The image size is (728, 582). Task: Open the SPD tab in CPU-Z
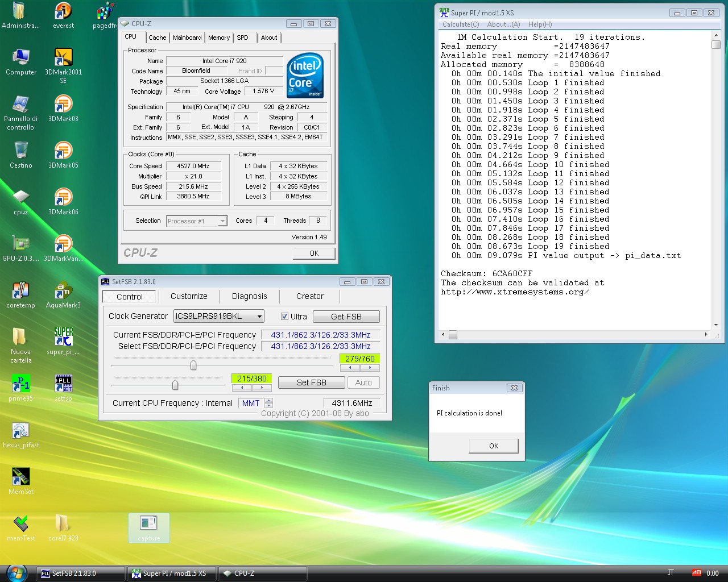point(243,38)
